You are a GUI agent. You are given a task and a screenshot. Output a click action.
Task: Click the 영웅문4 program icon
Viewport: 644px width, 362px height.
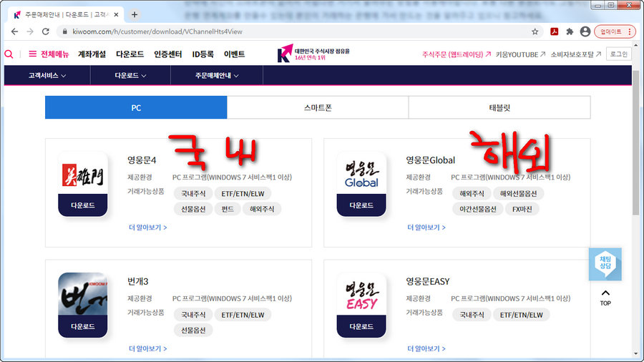(83, 173)
